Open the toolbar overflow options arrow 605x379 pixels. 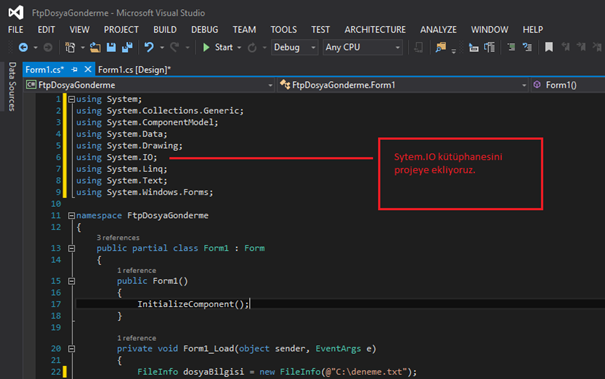tap(454, 51)
